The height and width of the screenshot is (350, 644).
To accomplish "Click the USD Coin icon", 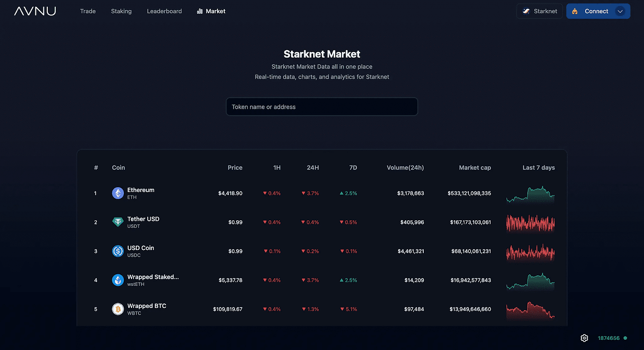I will [118, 251].
